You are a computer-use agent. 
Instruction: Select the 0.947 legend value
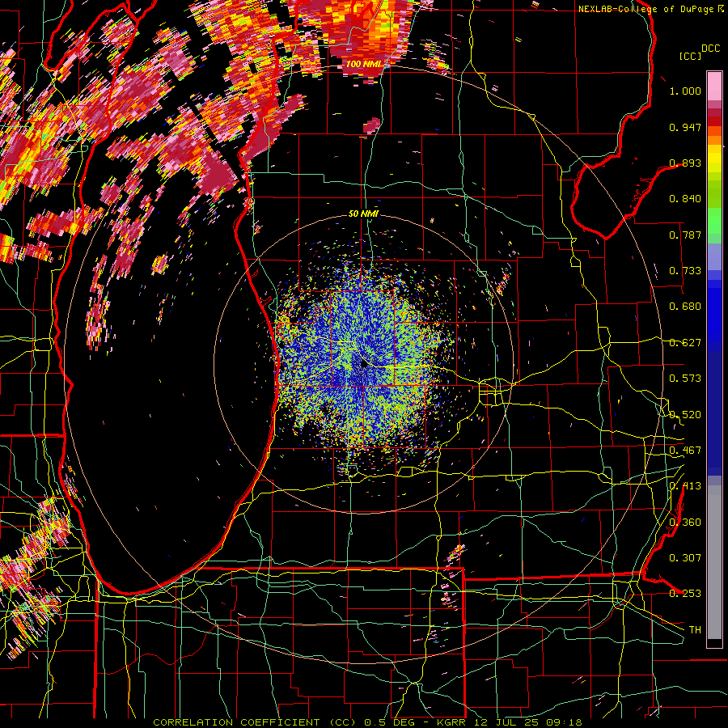[x=685, y=127]
